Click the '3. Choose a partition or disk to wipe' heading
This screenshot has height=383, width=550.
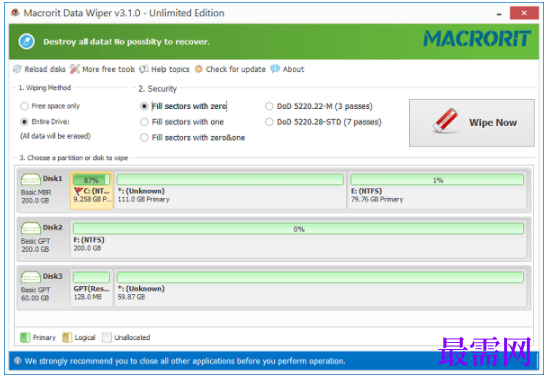[74, 158]
